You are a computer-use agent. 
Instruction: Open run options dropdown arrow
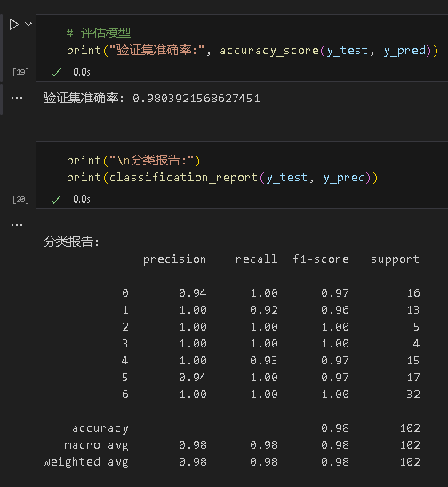tap(28, 24)
